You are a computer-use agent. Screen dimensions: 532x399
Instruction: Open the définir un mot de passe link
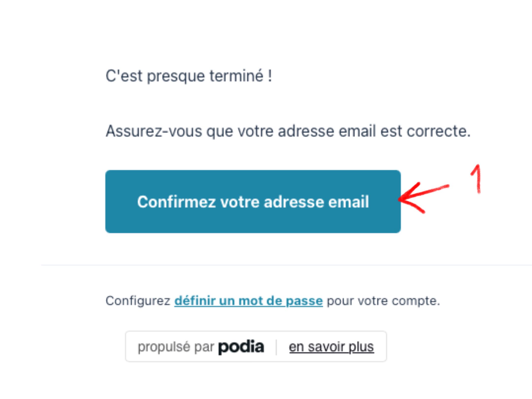pyautogui.click(x=249, y=301)
